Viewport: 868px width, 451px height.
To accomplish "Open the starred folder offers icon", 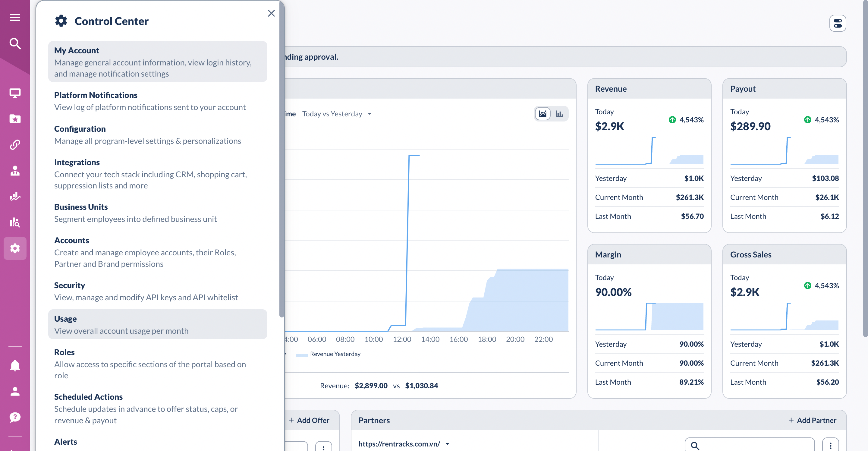I will (x=15, y=119).
